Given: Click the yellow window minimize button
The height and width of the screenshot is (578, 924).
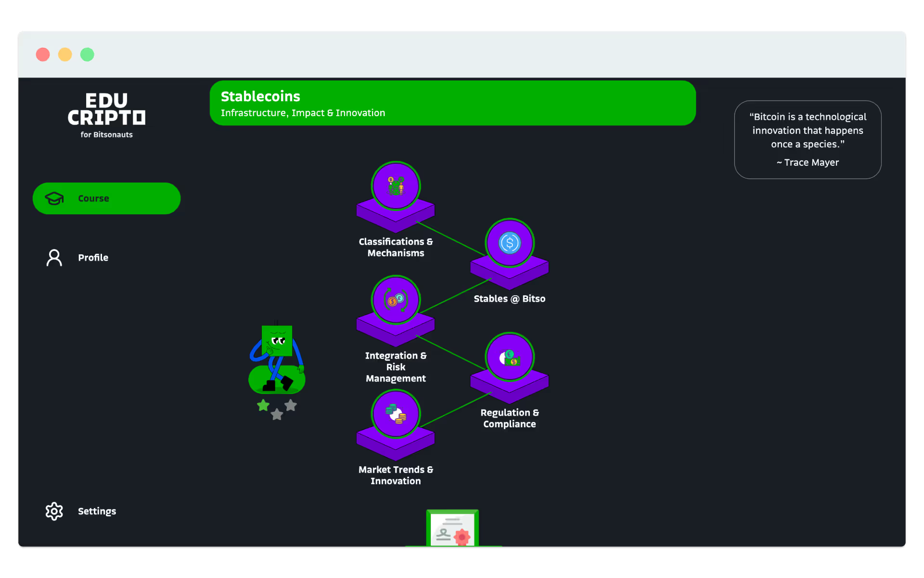Looking at the screenshot, I should click(x=65, y=54).
